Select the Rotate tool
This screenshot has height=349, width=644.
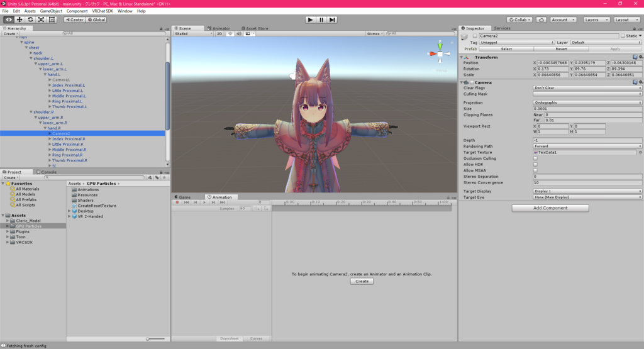tap(30, 19)
